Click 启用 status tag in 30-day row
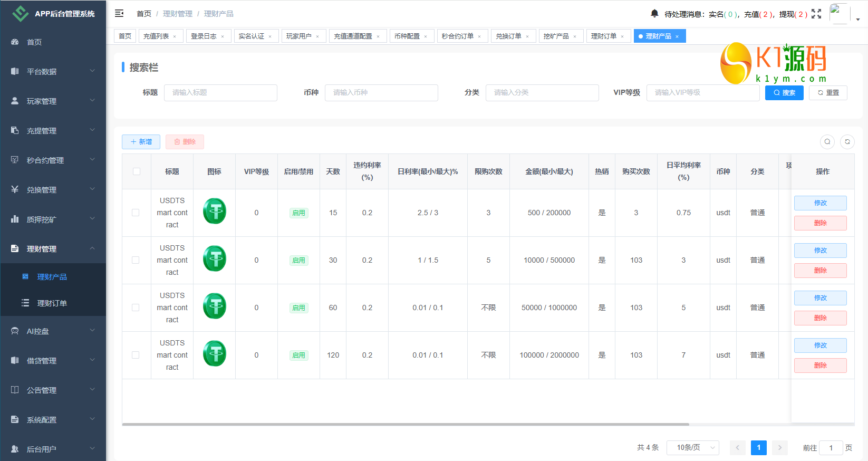Screen dimensions: 868x461 point(298,260)
